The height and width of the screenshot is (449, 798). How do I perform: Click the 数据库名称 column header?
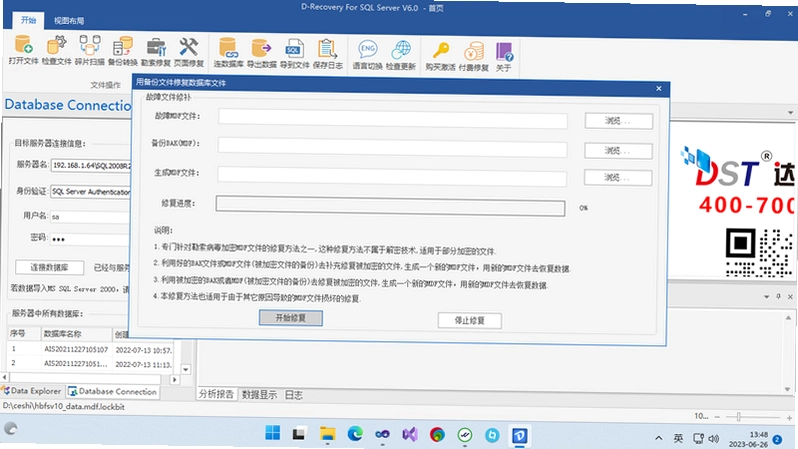76,334
